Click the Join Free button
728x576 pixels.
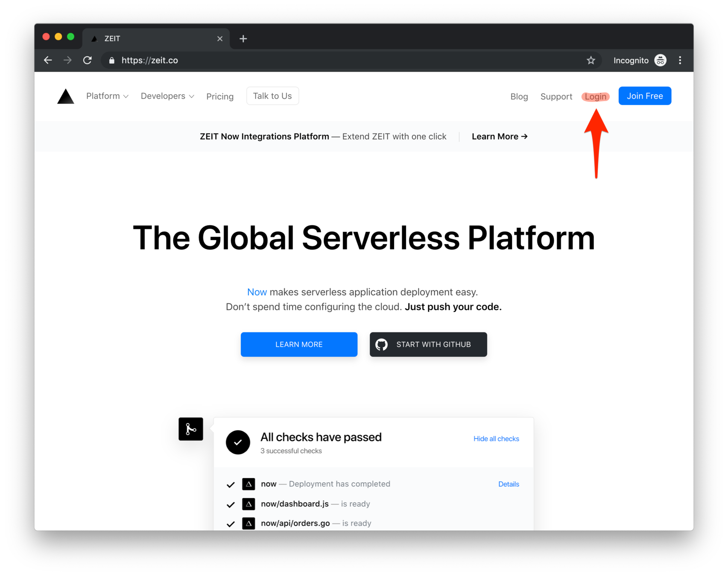[645, 96]
